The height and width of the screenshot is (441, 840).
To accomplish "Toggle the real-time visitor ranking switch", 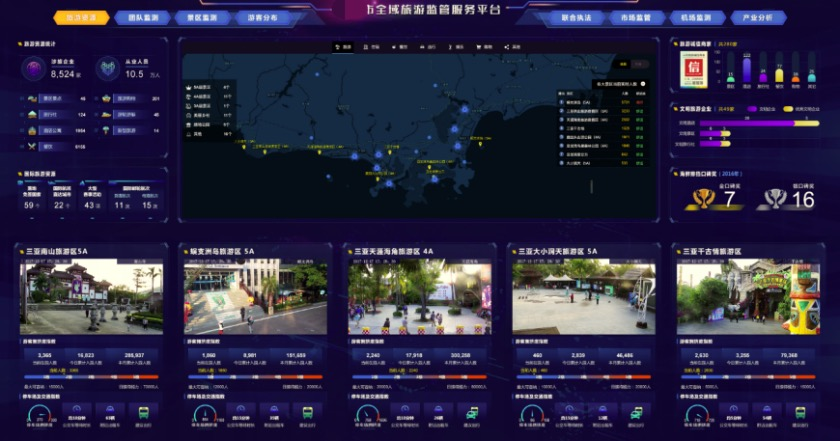I will coord(643,84).
